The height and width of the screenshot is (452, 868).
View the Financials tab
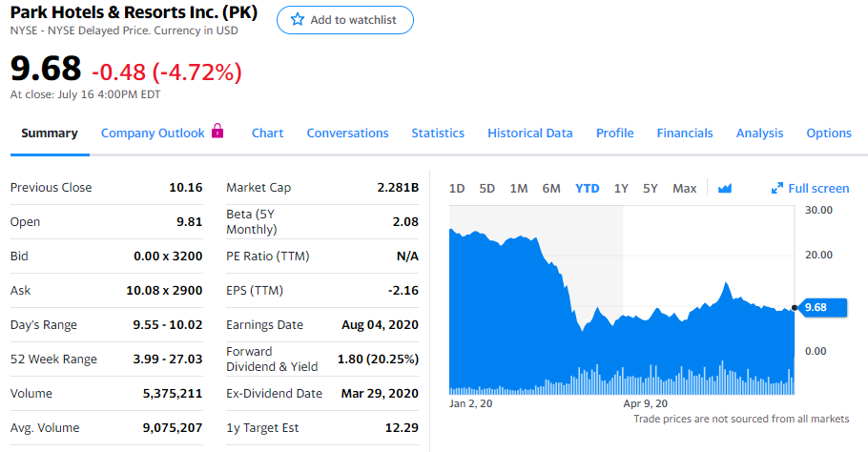tap(685, 133)
